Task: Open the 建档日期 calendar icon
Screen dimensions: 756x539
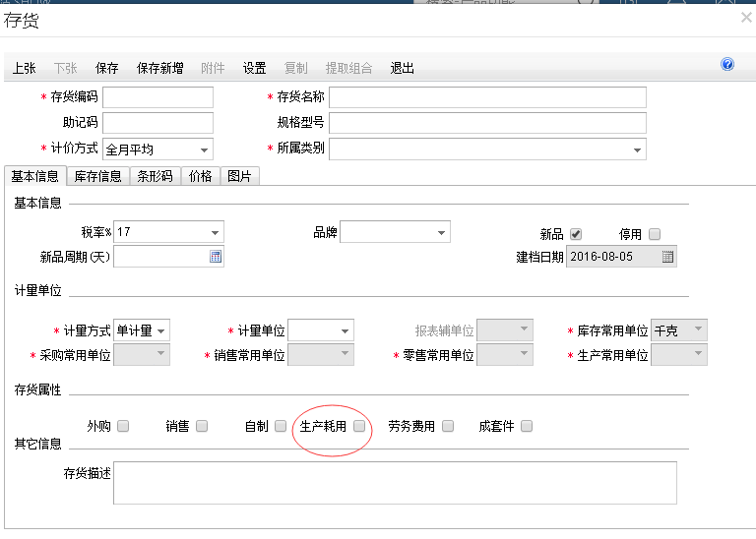Action: (x=667, y=257)
